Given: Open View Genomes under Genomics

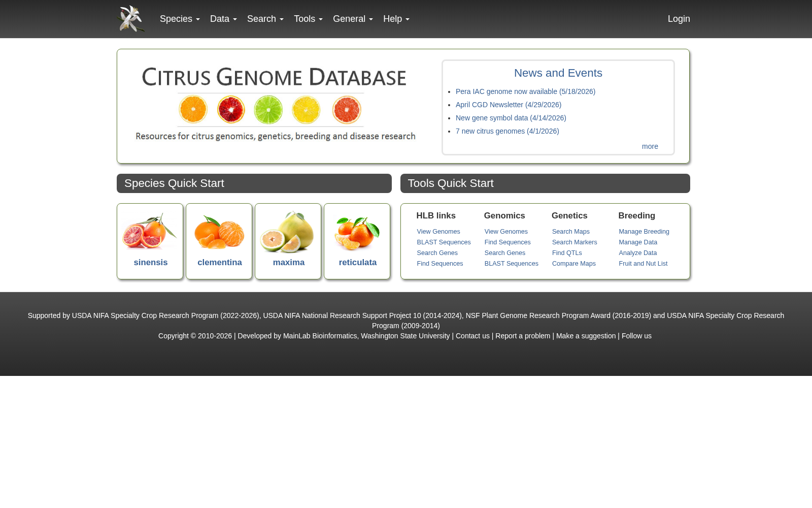Looking at the screenshot, I should click(506, 232).
